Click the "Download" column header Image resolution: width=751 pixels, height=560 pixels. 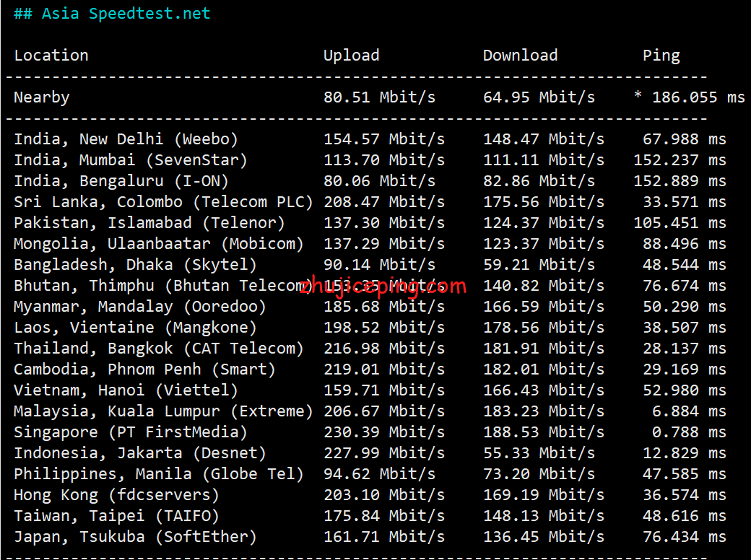coord(520,56)
